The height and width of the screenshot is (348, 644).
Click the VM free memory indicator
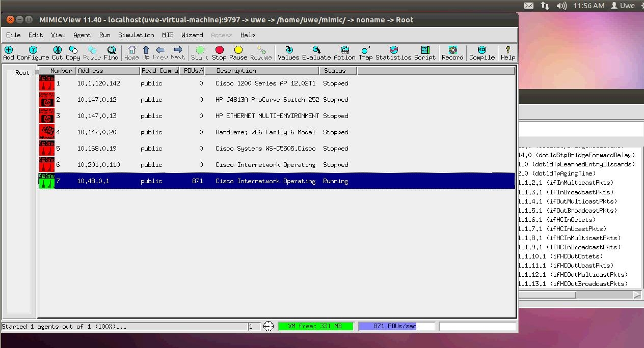coord(315,326)
